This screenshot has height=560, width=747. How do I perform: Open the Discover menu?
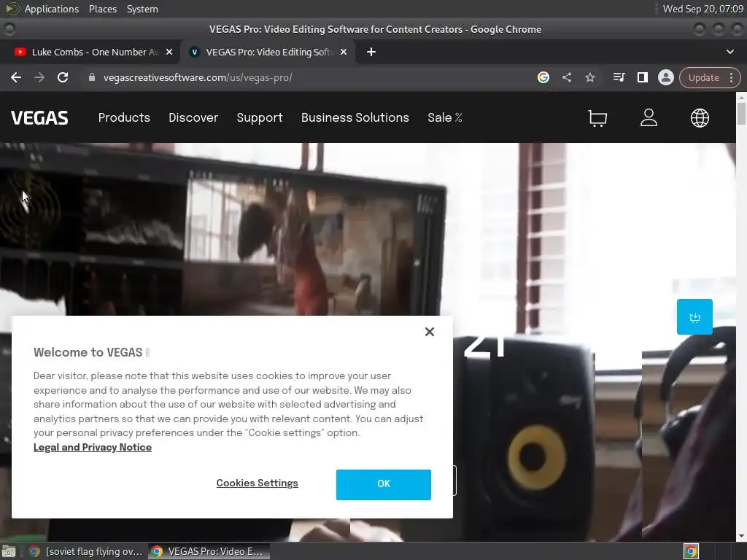(193, 117)
